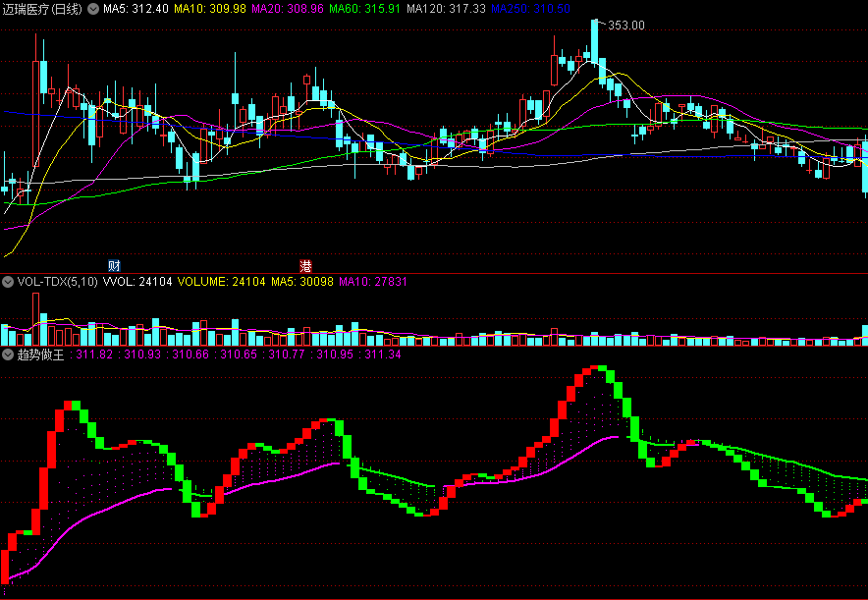
Task: Click the MA60: 315.91 label
Action: (x=364, y=9)
